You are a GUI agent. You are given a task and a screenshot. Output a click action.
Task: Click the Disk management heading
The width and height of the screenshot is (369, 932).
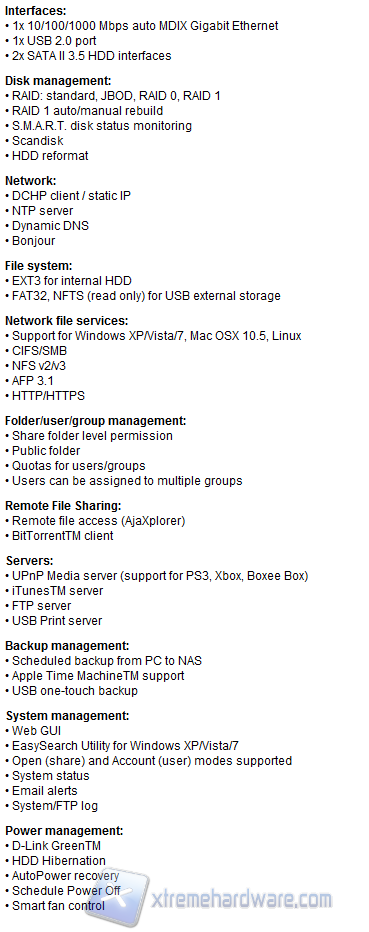click(x=58, y=81)
